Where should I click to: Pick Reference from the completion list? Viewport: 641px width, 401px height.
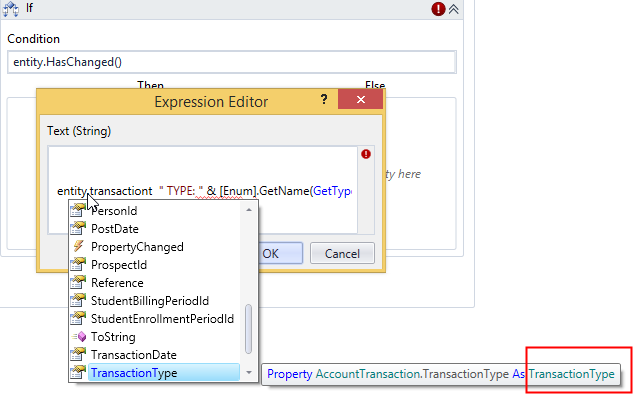[x=117, y=283]
